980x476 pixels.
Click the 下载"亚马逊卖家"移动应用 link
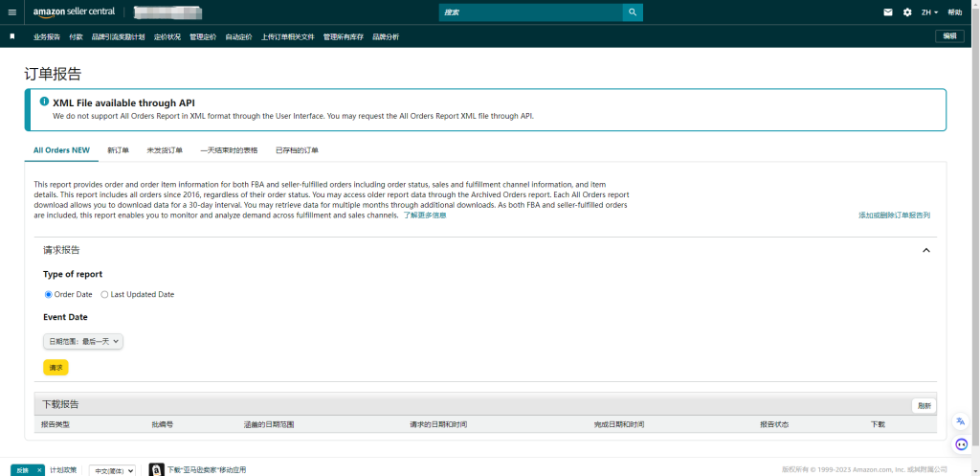(207, 470)
